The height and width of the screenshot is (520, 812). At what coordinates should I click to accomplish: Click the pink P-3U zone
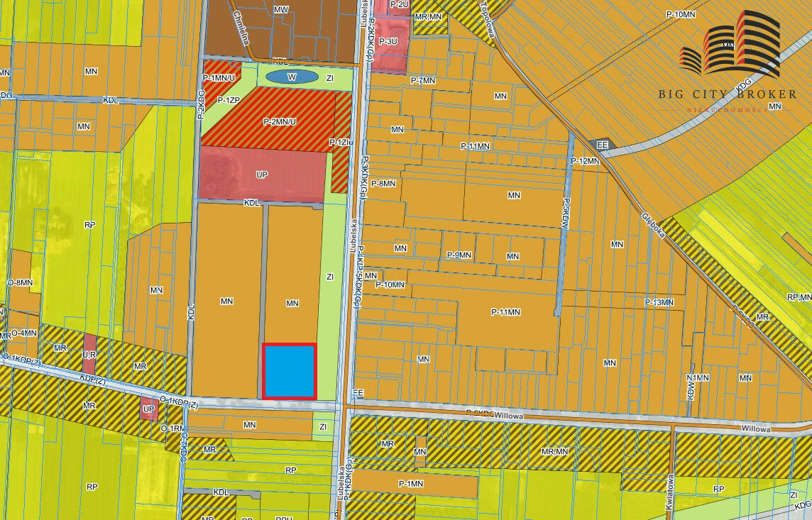[x=388, y=42]
